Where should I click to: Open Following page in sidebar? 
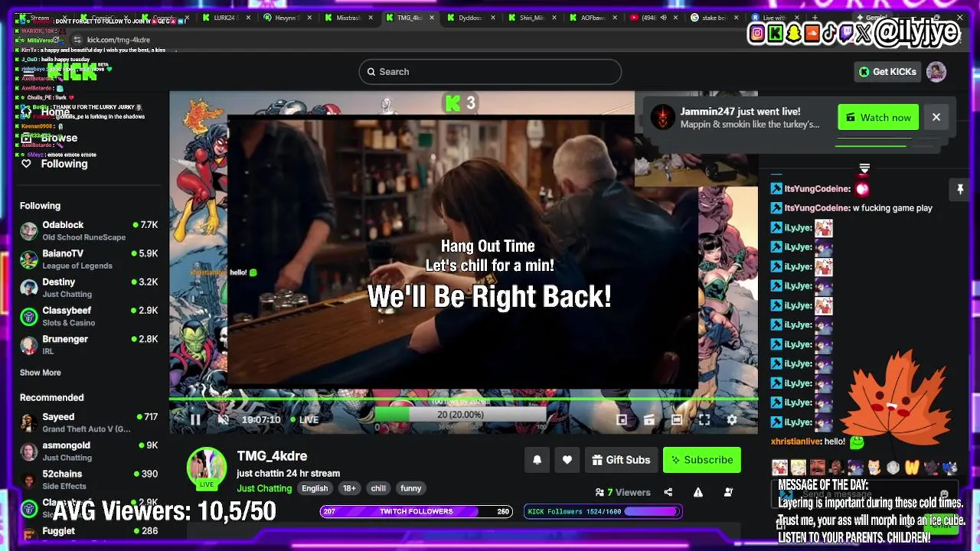click(54, 164)
